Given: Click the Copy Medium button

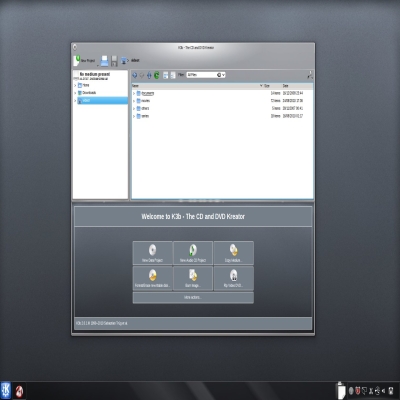Looking at the screenshot, I should pos(234,253).
